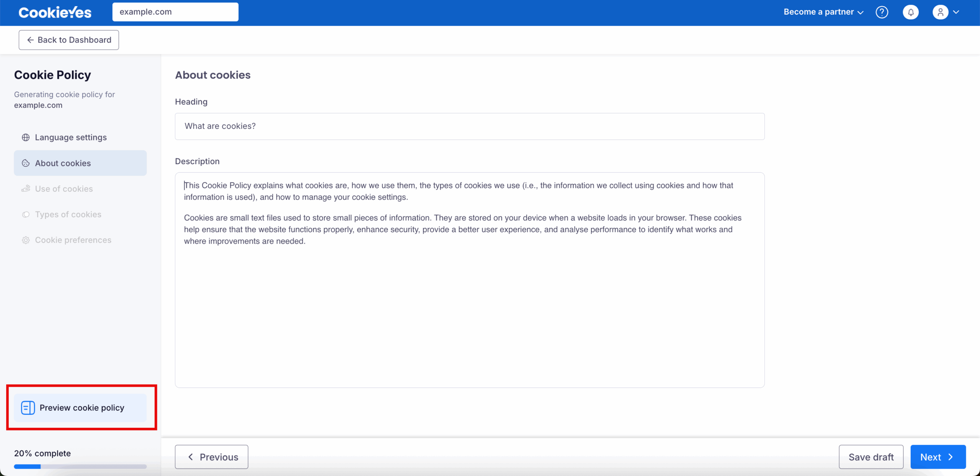Viewport: 980px width, 476px height.
Task: Click the Save draft button
Action: coord(871,457)
